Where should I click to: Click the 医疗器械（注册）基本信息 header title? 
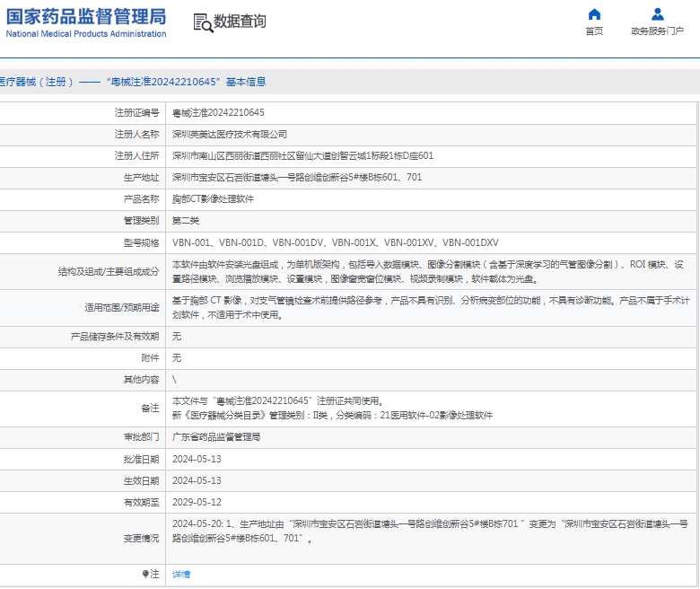(x=133, y=82)
